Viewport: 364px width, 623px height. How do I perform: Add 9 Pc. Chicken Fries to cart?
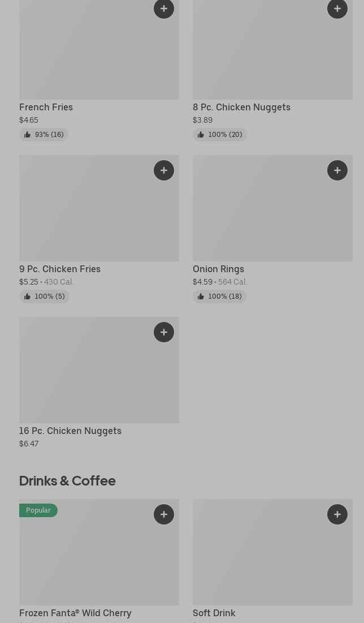164,170
